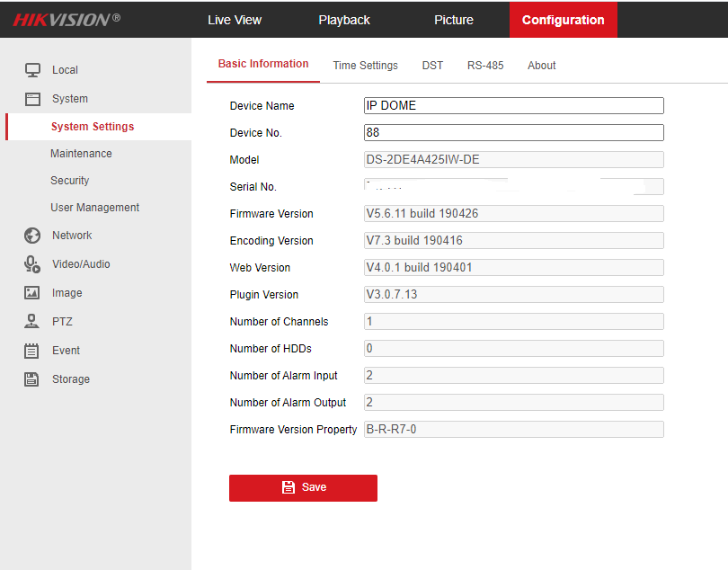This screenshot has height=570, width=728.
Task: Open the RS-485 settings tab
Action: coord(485,66)
